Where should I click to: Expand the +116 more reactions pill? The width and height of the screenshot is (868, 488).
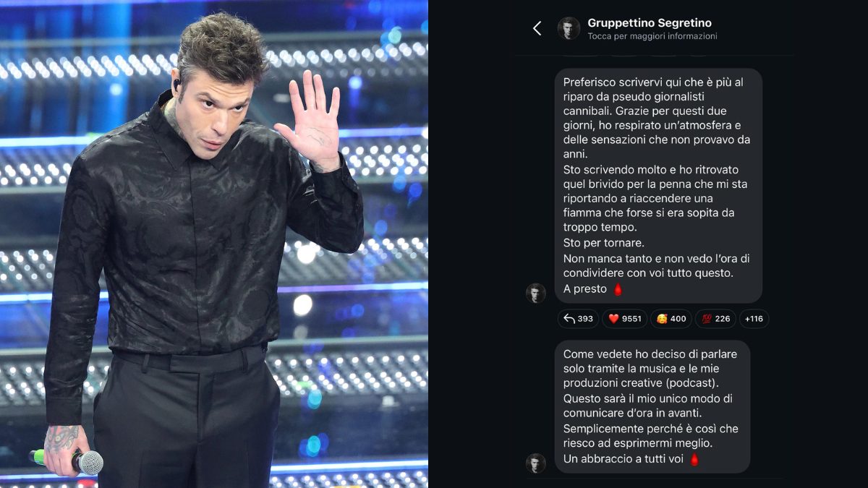[x=754, y=319]
